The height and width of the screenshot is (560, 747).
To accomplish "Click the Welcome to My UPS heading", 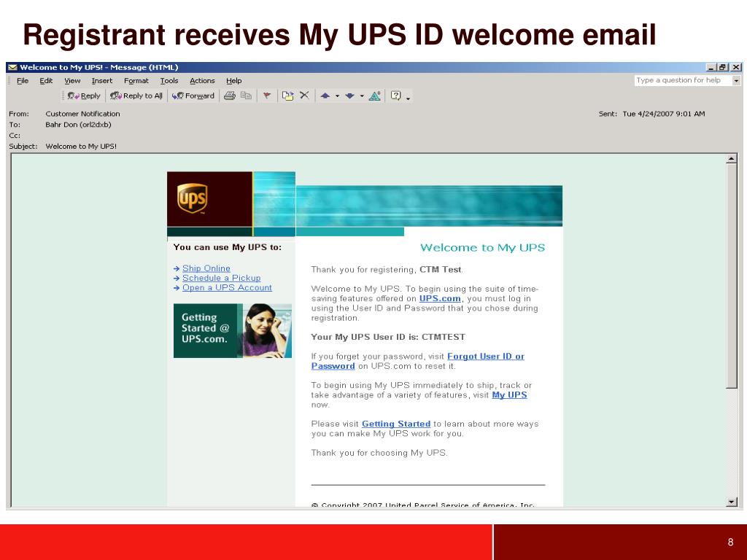I will [x=483, y=248].
